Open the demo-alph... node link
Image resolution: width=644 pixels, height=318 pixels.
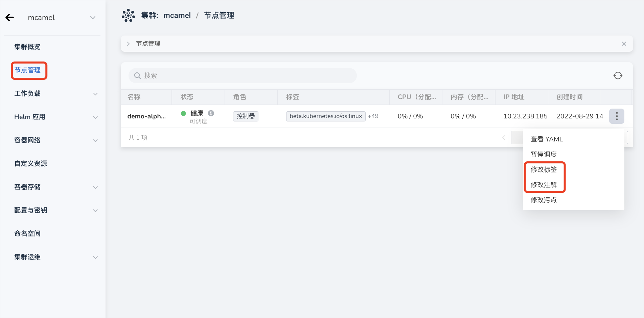(x=146, y=116)
